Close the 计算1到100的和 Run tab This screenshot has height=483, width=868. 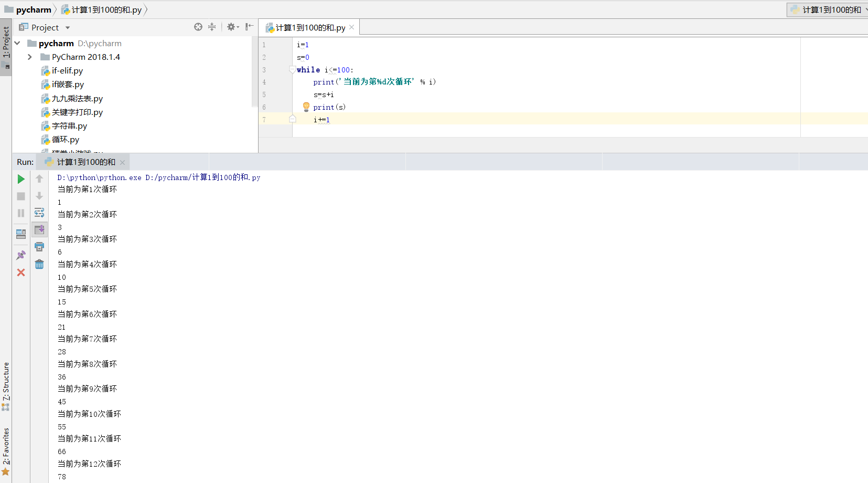tap(122, 163)
